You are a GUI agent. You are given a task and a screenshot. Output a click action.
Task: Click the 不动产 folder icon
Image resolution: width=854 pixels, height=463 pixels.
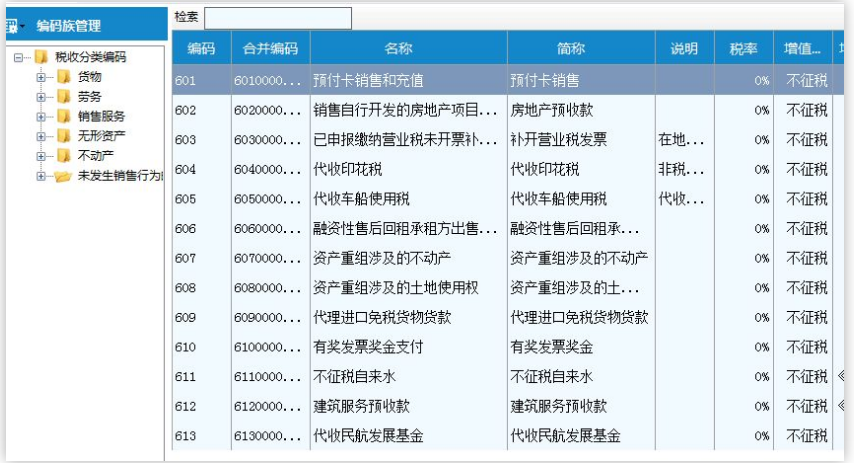pyautogui.click(x=64, y=156)
